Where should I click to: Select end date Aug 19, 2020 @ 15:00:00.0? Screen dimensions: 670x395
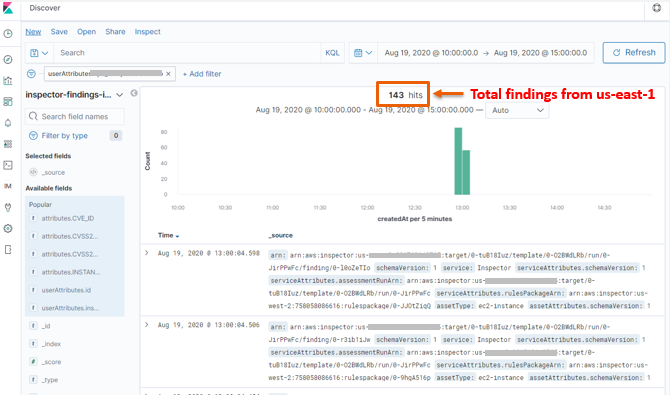[x=541, y=53]
